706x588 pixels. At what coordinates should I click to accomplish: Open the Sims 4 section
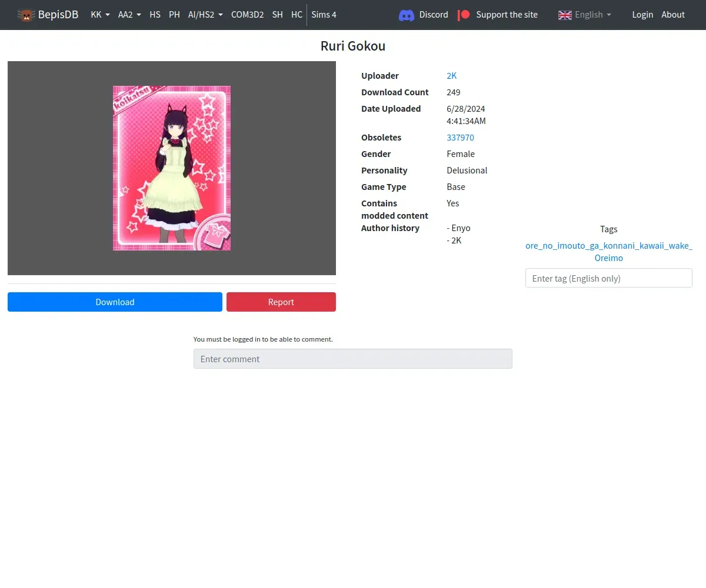coord(324,15)
